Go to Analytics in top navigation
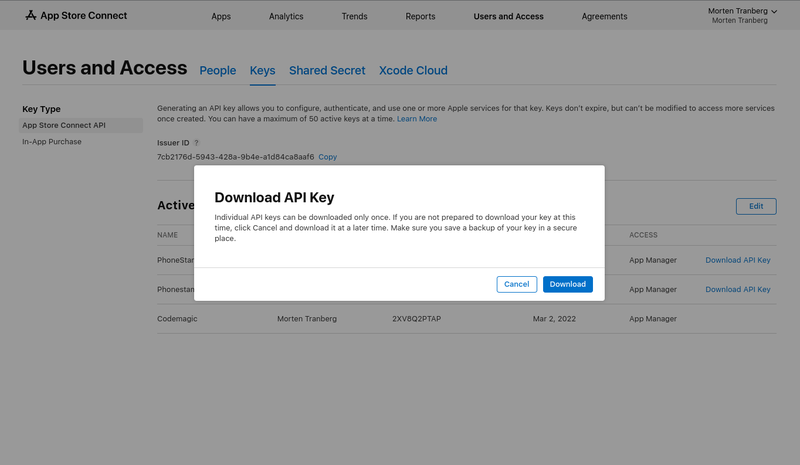 click(x=286, y=16)
